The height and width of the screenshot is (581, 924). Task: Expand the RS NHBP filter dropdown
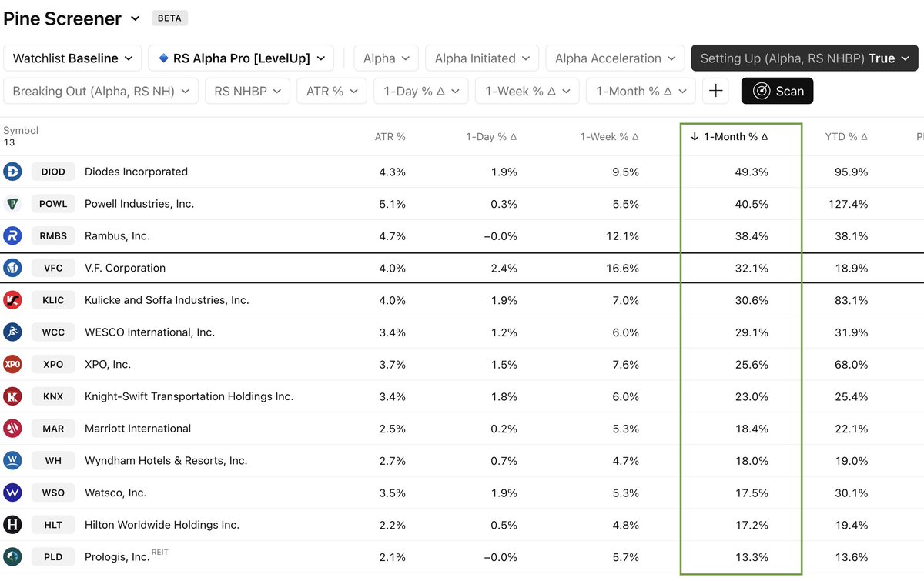pos(247,91)
